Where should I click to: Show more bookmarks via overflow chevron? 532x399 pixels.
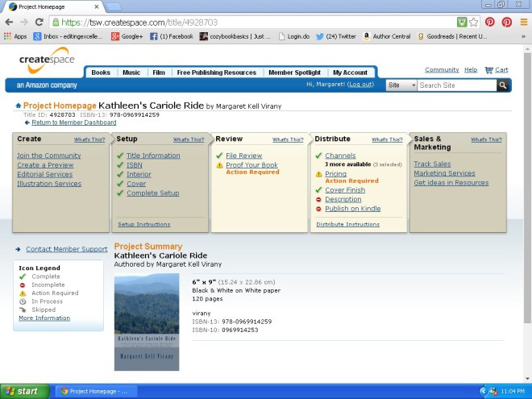[x=524, y=36]
